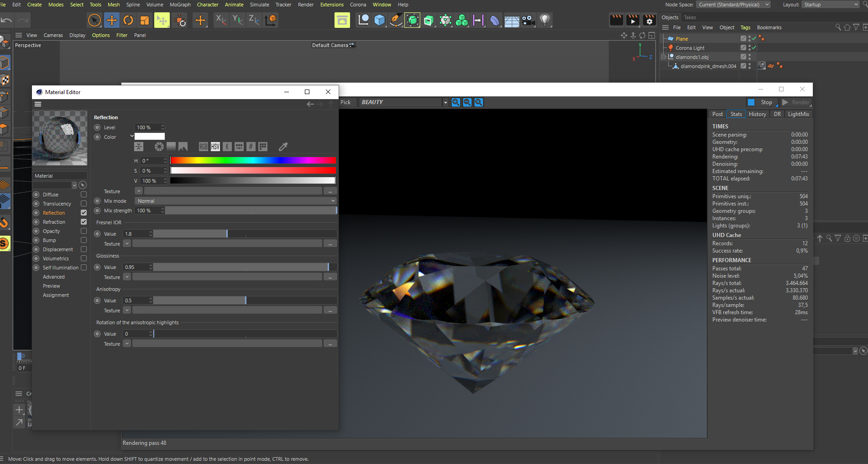This screenshot has height=464, width=868.
Task: Click the Pick button in VFB
Action: tap(345, 102)
